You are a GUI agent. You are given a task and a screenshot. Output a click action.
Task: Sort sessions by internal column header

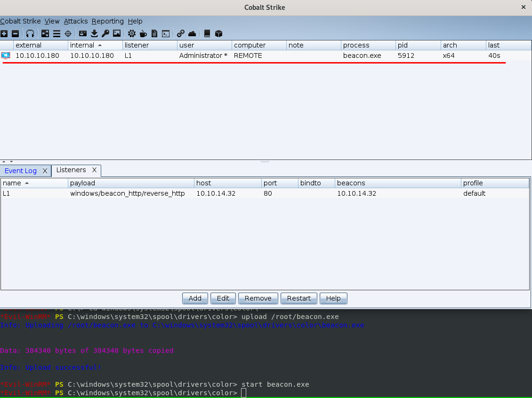96,45
